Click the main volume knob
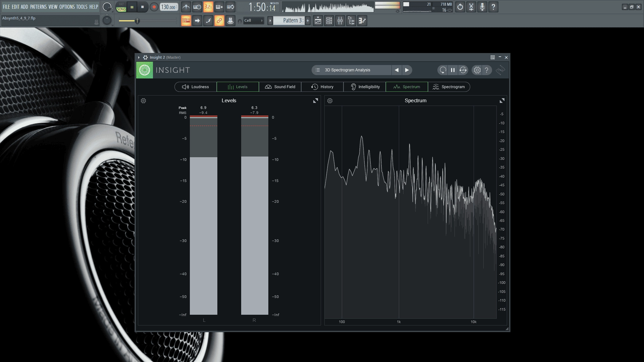This screenshot has height=362, width=644. point(107,7)
